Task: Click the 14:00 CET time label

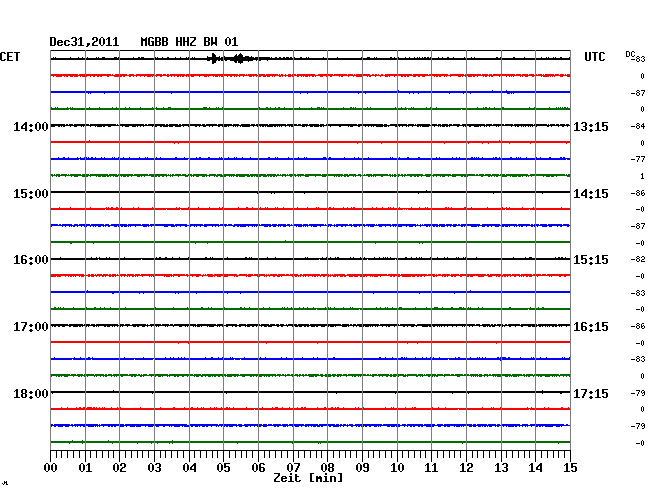Action: [31, 126]
